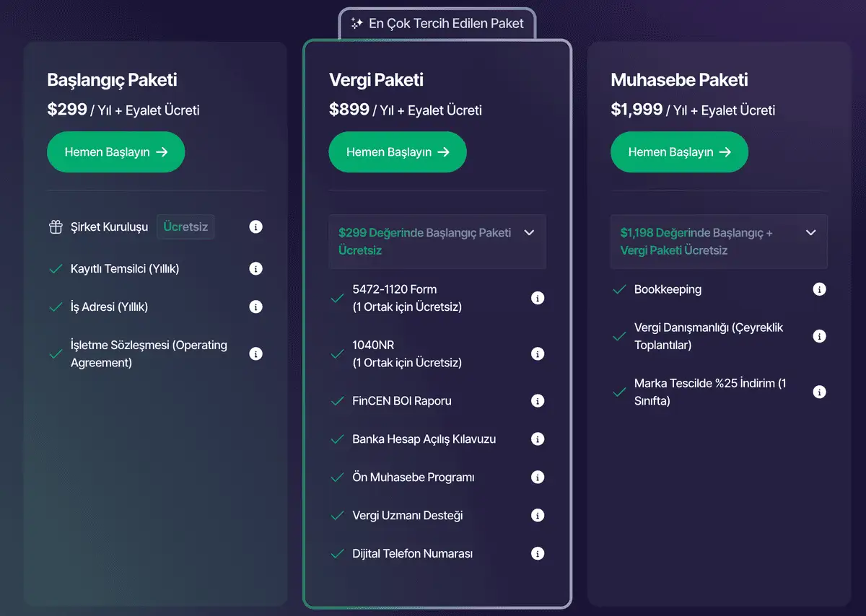Expand $1,198 Değerinde Başlangıç + Vergi Paketi chevron
This screenshot has height=616, width=866.
pyautogui.click(x=810, y=233)
